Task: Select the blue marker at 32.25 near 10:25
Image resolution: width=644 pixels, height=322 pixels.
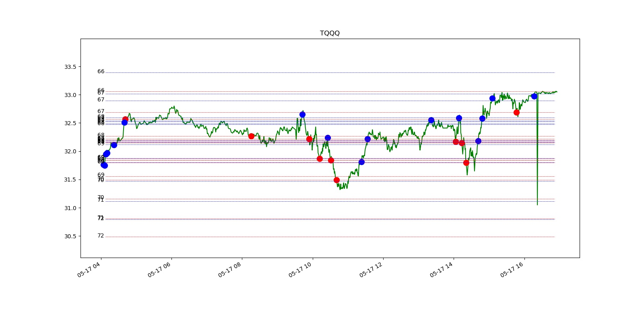Action: (x=328, y=138)
